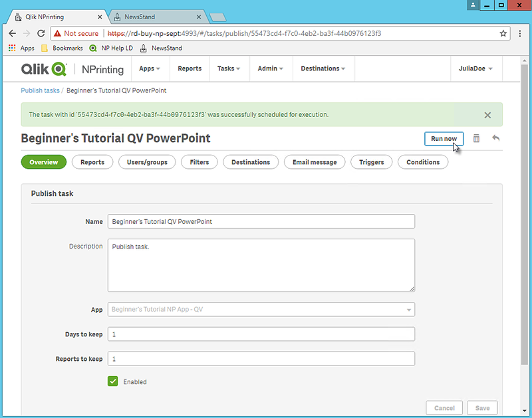532x418 pixels.
Task: Open the NP Help LD bookmark
Action: pyautogui.click(x=112, y=48)
